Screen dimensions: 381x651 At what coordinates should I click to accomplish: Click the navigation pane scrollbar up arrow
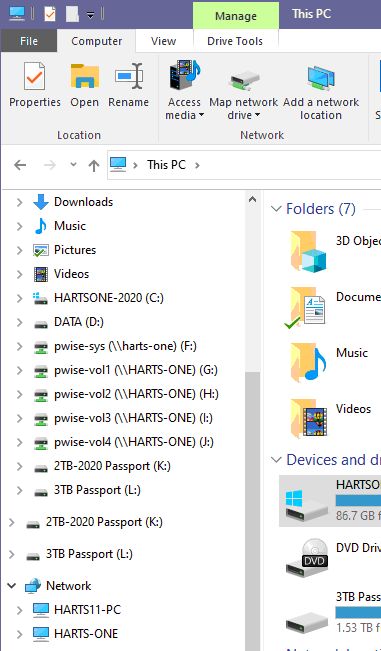click(252, 200)
